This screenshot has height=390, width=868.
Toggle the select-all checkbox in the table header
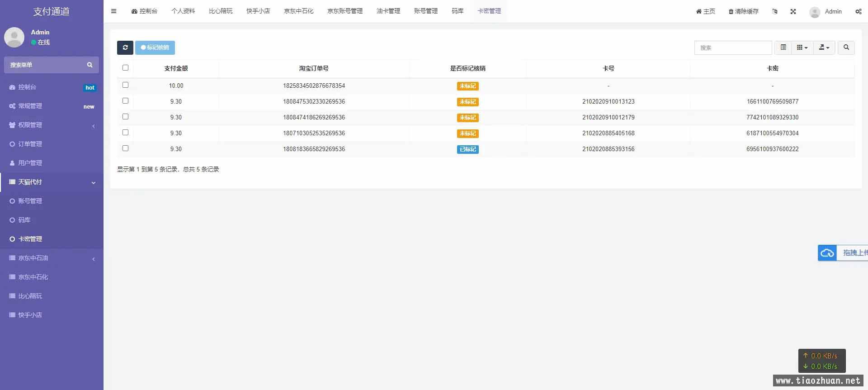point(125,68)
